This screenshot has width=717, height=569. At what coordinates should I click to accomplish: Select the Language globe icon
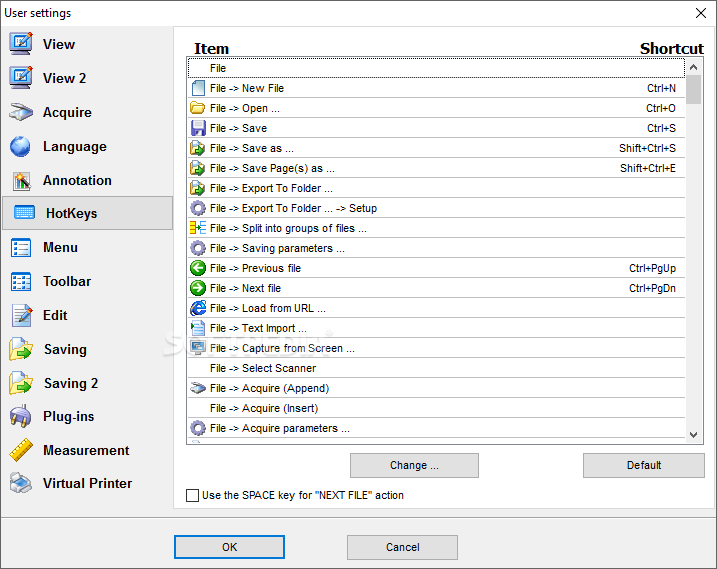click(21, 146)
